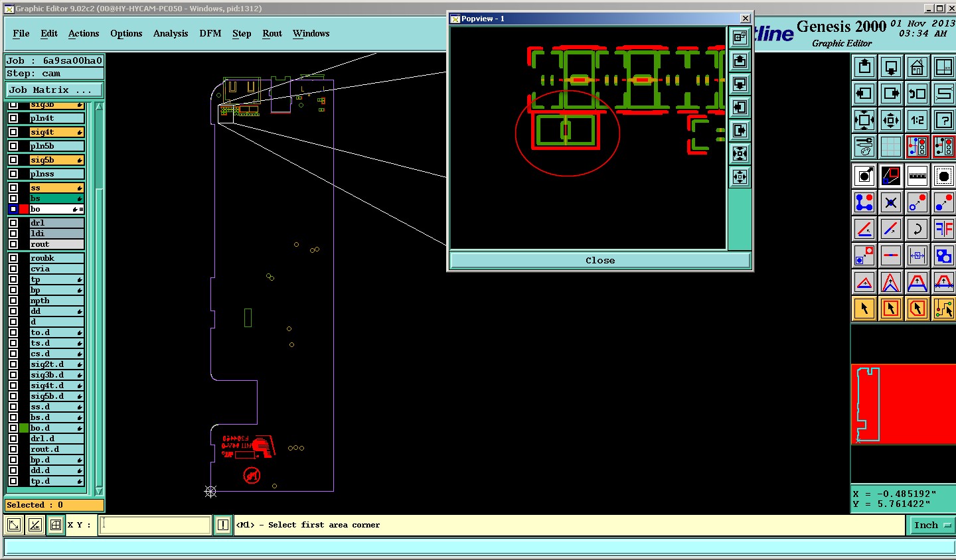Click the rectangle area select pointer icon
This screenshot has height=560, width=956.
point(891,309)
